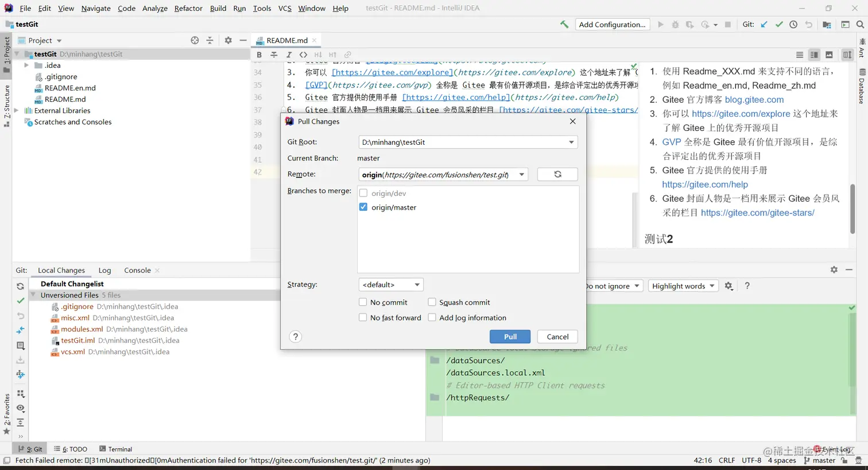The image size is (868, 470).
Task: Toggle code span formatting icon
Action: (x=303, y=55)
